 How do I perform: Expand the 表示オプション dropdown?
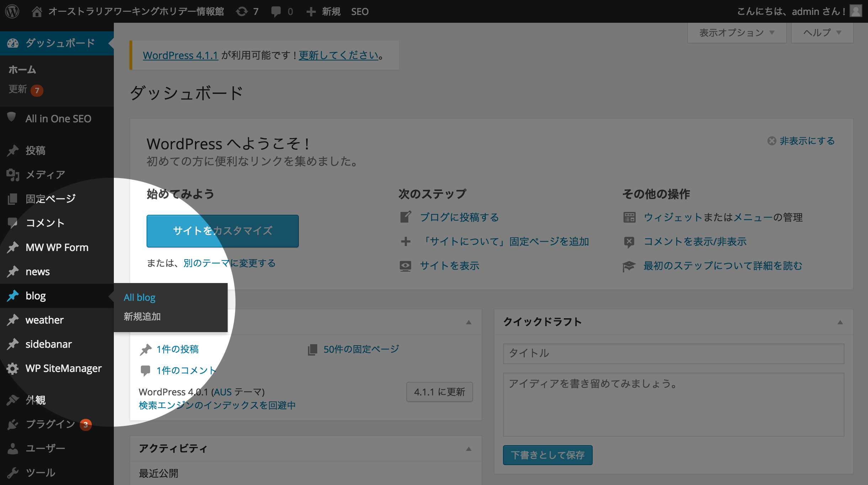tap(737, 33)
